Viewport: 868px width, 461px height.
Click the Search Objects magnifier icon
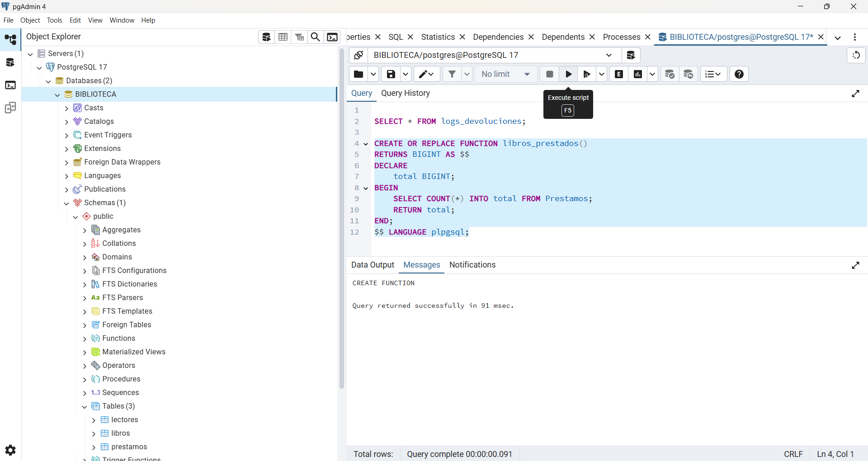click(316, 37)
